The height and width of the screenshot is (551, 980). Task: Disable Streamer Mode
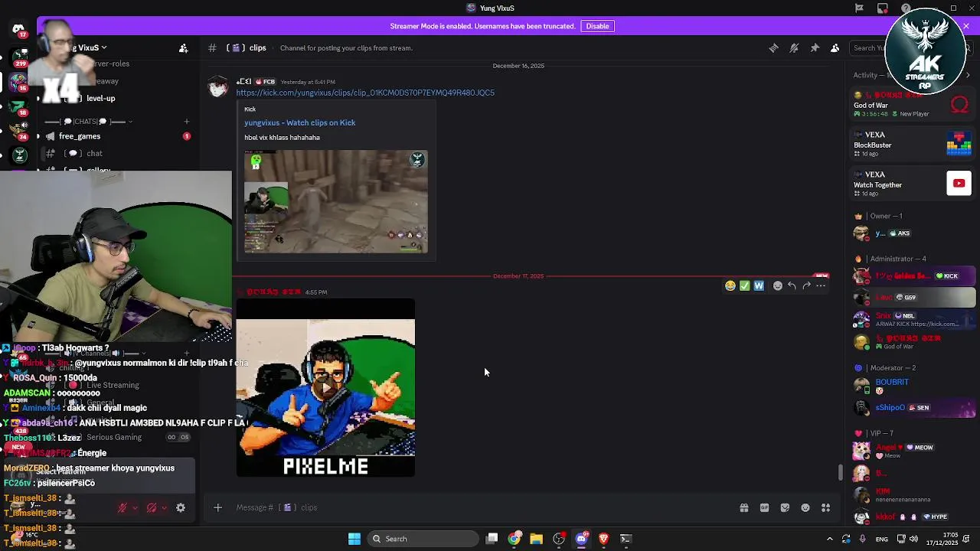pos(597,26)
